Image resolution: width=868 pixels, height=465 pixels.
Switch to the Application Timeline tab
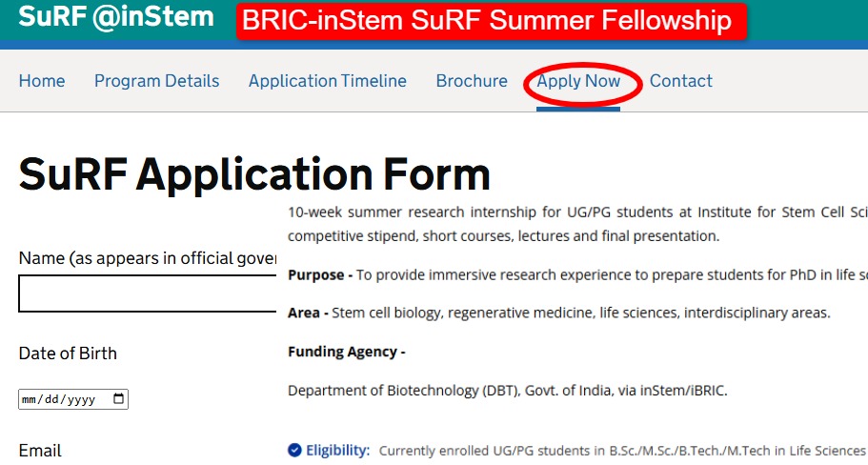pyautogui.click(x=327, y=81)
